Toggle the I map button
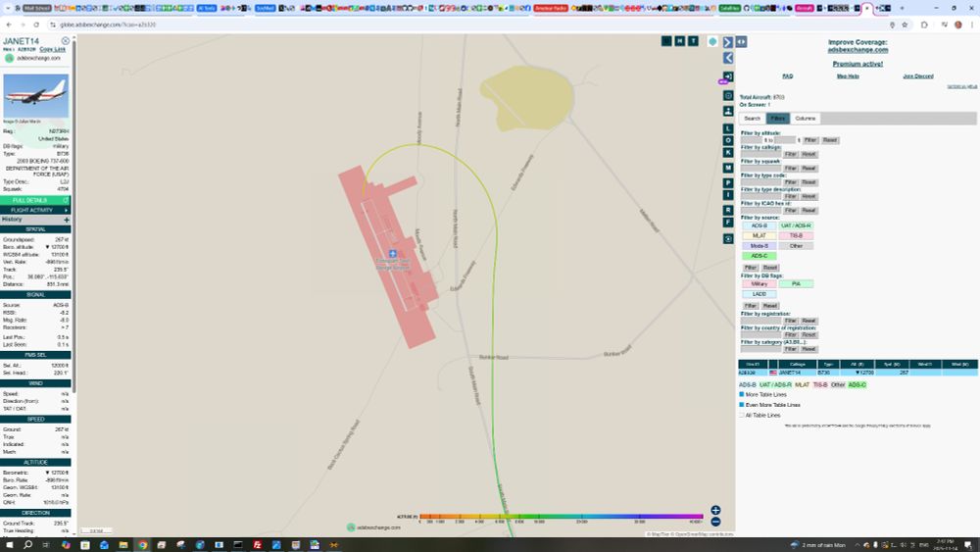 pyautogui.click(x=728, y=194)
